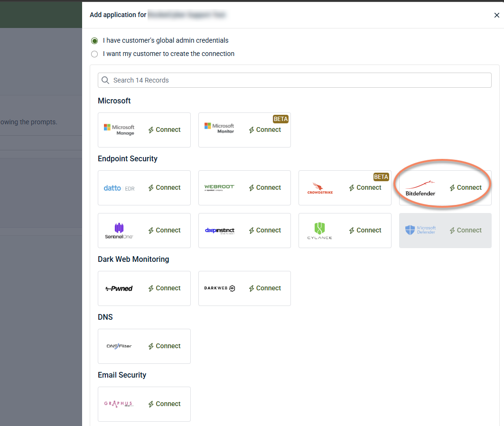Select 'I have customer's global admin credentials' radio

[x=94, y=41]
